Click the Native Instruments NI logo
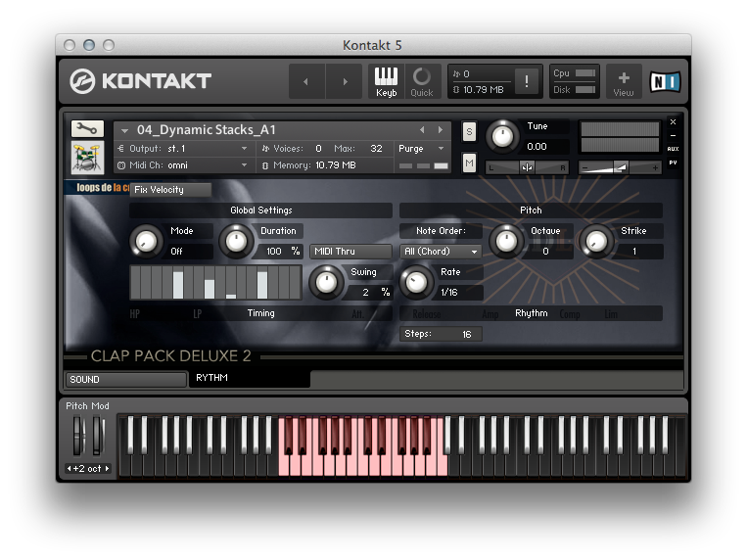The image size is (747, 560). (x=665, y=82)
